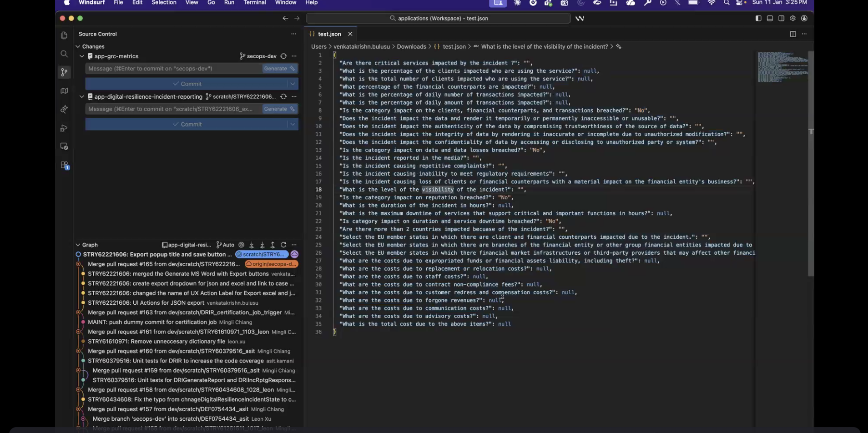This screenshot has height=433, width=868.
Task: Collapse the app-grc-metrics repository node
Action: 82,56
